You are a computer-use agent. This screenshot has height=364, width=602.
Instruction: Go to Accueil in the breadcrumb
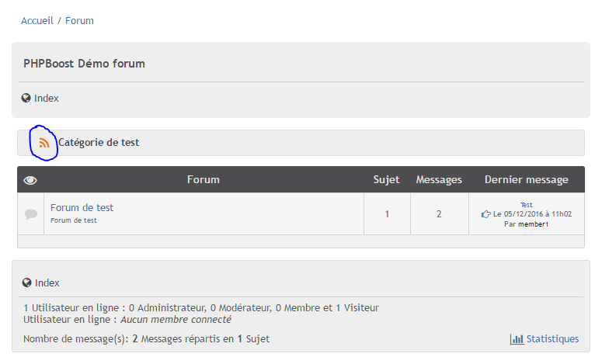pos(37,21)
